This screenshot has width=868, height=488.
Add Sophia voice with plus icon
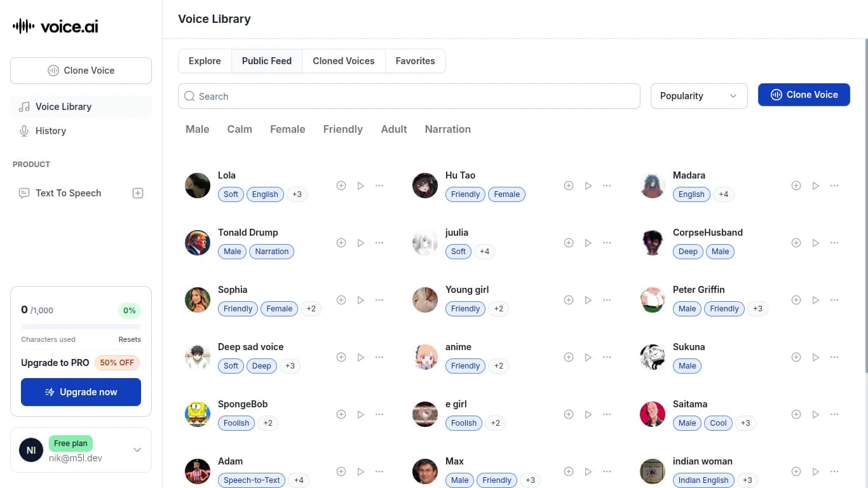(341, 300)
